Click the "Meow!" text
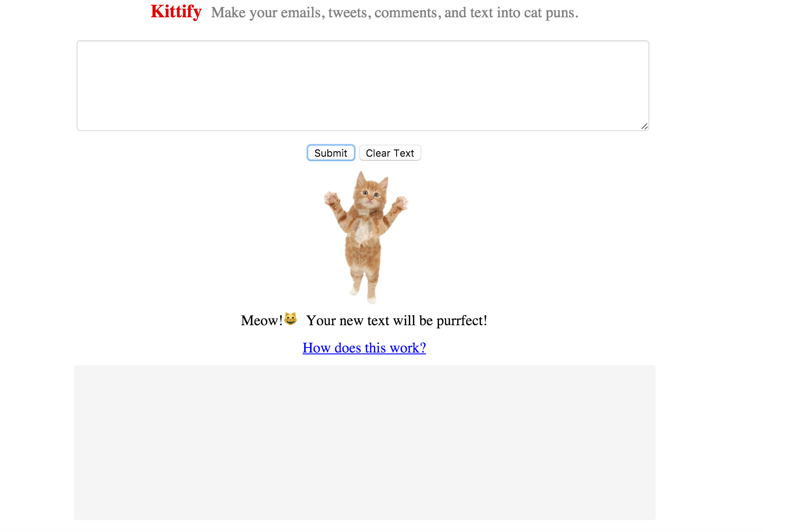 point(262,321)
